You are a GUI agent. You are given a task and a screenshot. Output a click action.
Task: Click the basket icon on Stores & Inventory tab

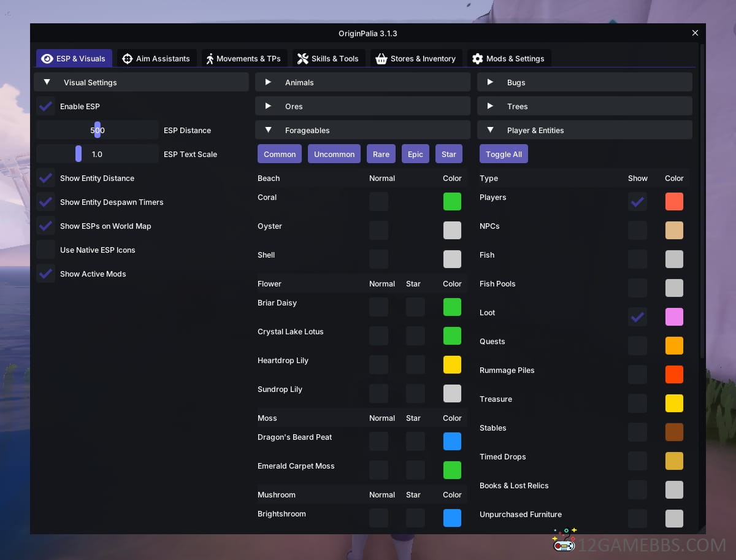pyautogui.click(x=381, y=59)
